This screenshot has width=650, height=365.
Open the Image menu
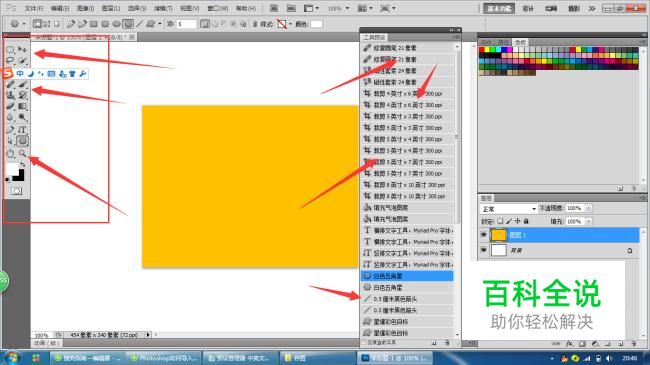85,8
